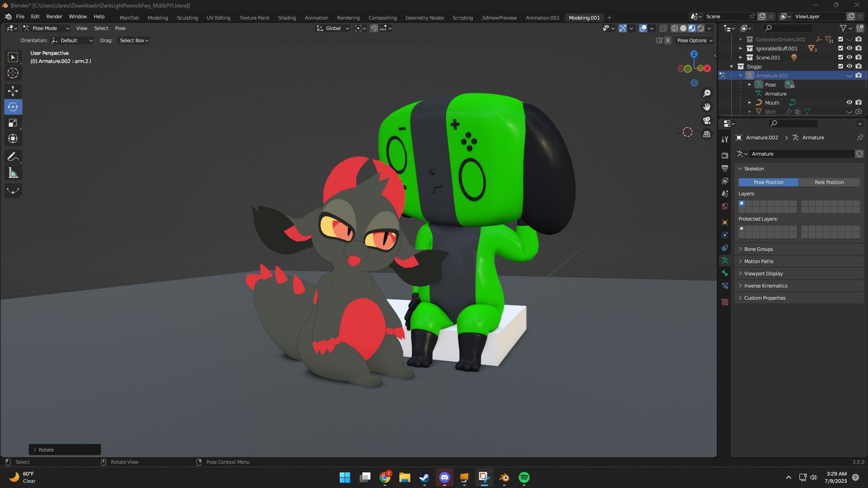Screen dimensions: 868x488
Task: Switch to wireframe viewport shading
Action: coord(674,28)
